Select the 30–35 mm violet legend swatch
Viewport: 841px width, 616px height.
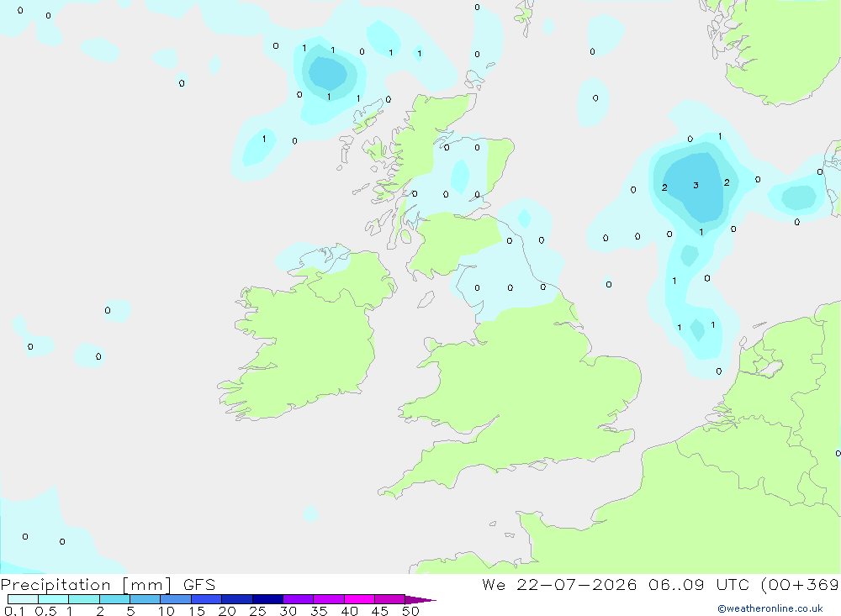click(x=299, y=599)
